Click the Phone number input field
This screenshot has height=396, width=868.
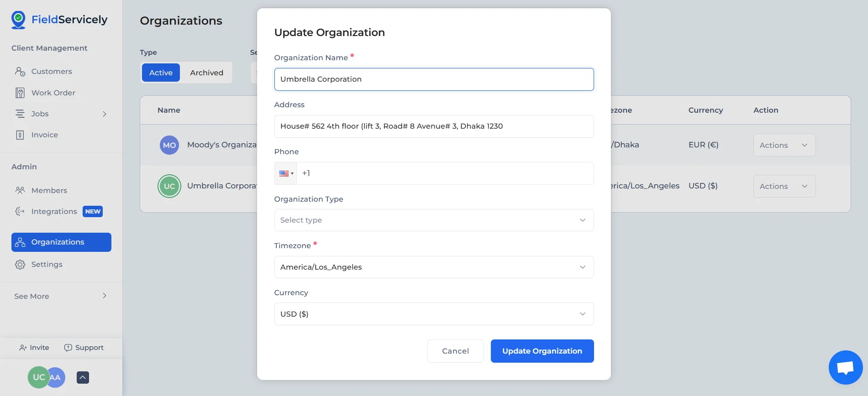coord(445,173)
